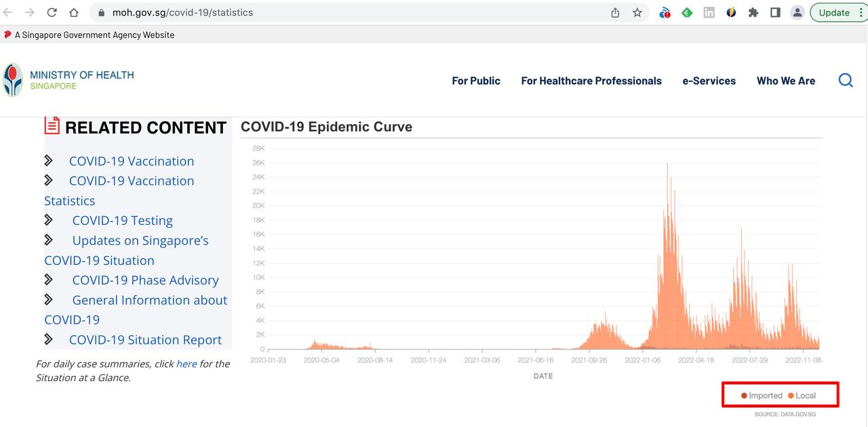Toggle the Imported series in chart legend
The image size is (868, 427).
pos(762,396)
